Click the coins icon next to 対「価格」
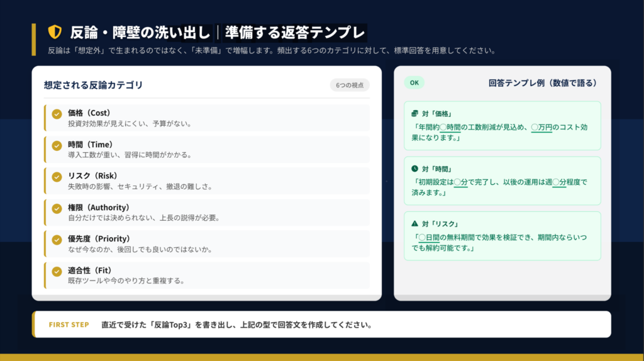 pyautogui.click(x=414, y=113)
